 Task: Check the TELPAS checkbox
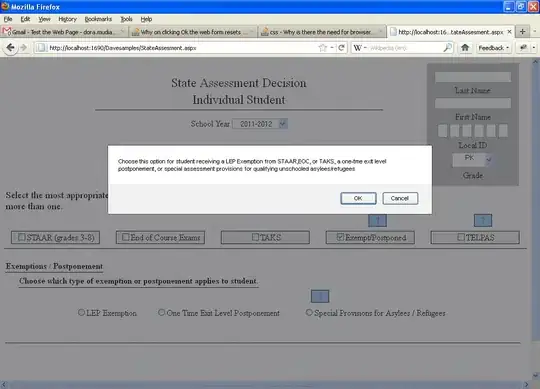tap(461, 237)
